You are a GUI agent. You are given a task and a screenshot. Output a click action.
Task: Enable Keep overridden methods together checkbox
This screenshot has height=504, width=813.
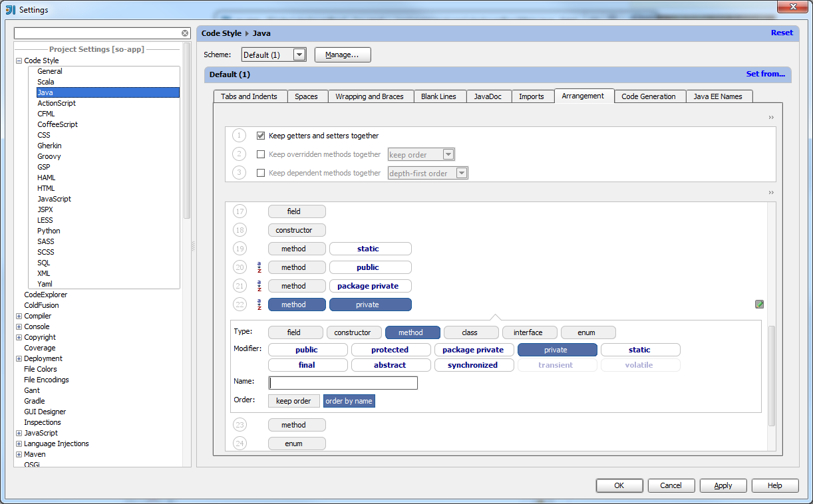[261, 154]
